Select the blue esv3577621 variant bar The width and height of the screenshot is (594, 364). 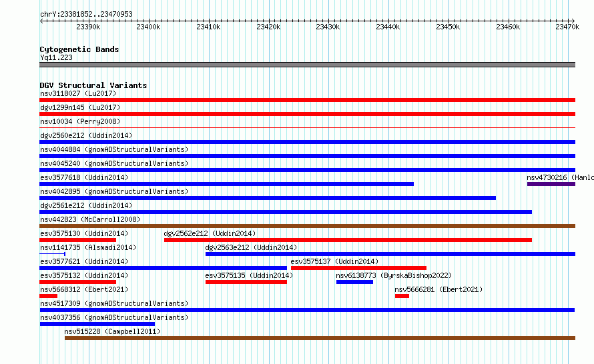(x=163, y=268)
